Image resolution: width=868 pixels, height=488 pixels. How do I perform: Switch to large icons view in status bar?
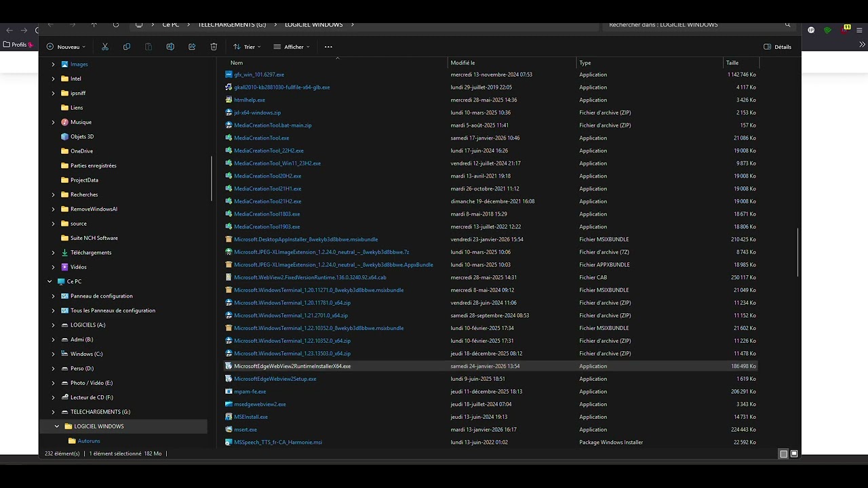click(794, 454)
